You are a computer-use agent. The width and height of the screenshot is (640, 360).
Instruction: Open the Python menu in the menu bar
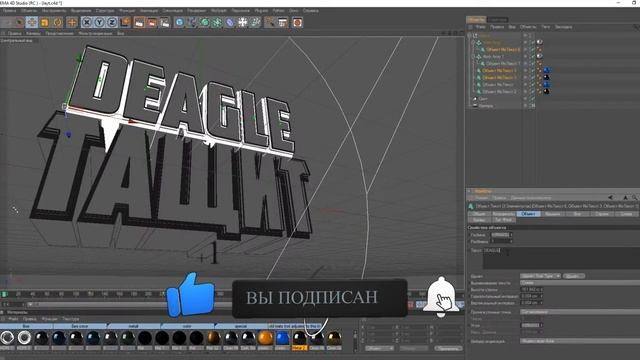(278, 11)
